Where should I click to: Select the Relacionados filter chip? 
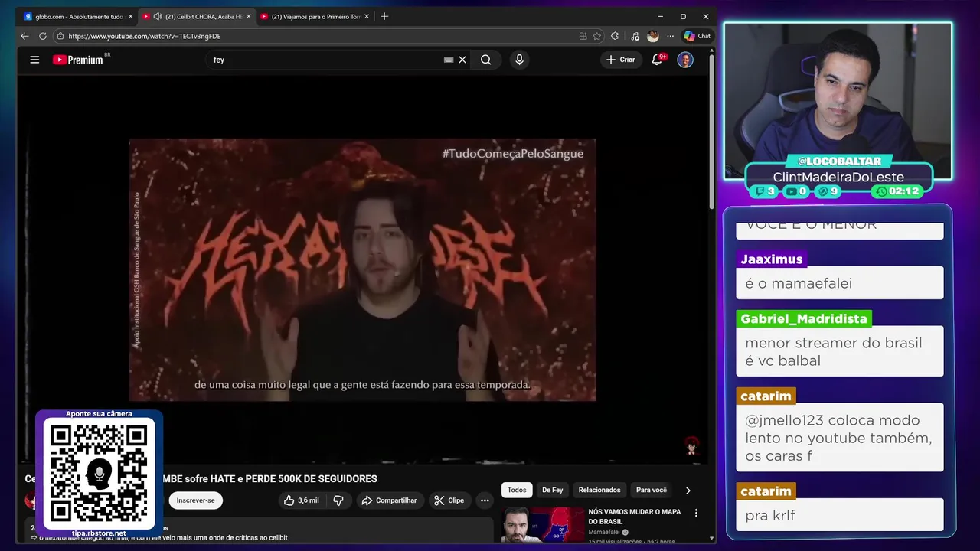(599, 490)
